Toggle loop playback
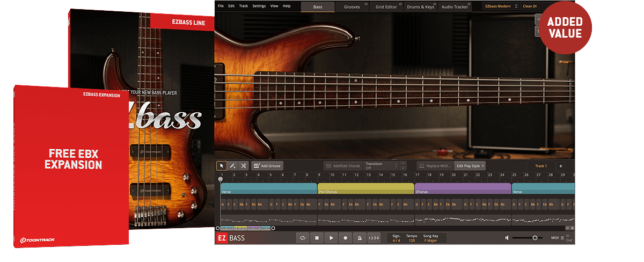Screen dimensions: 644x262 coord(303,238)
